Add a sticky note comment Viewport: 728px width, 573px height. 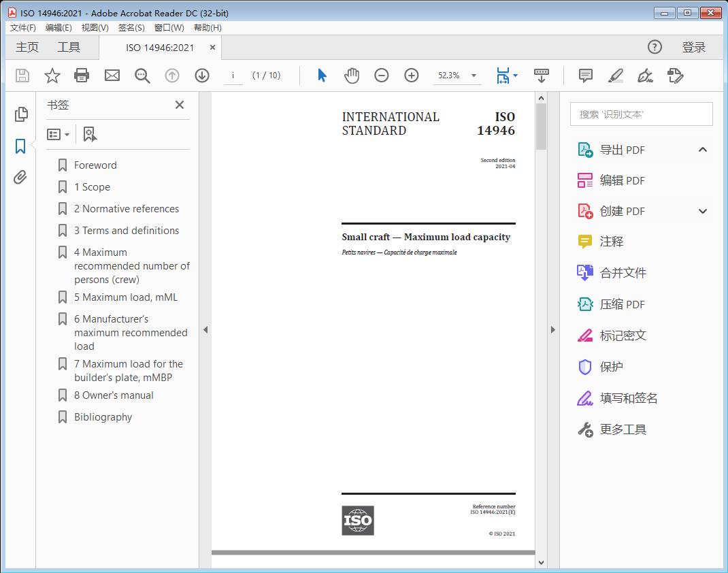tap(585, 76)
